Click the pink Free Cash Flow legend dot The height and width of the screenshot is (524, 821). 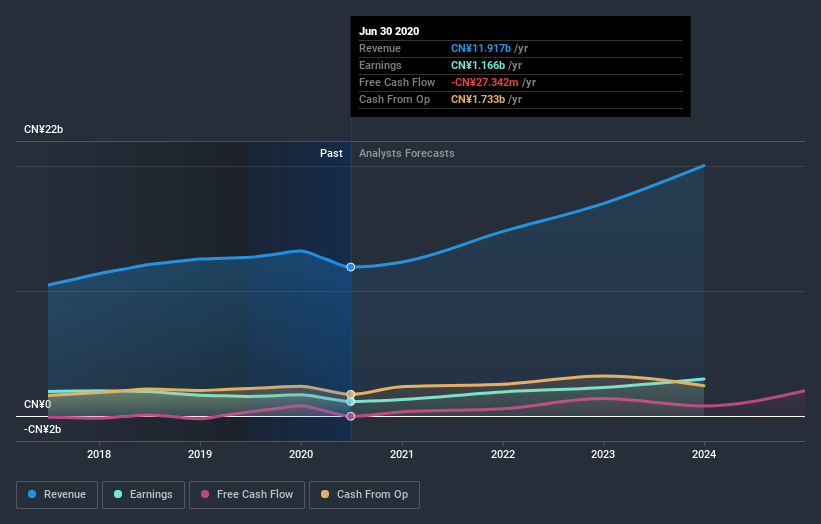pos(205,494)
